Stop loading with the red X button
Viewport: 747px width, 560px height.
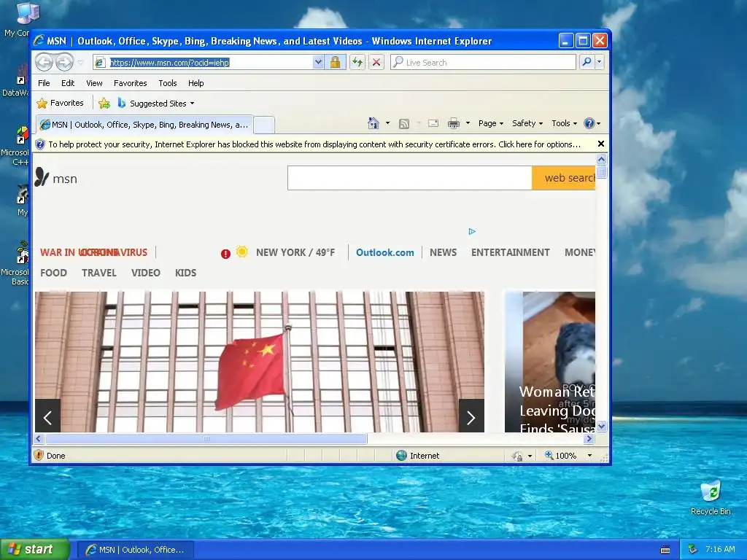click(x=376, y=63)
